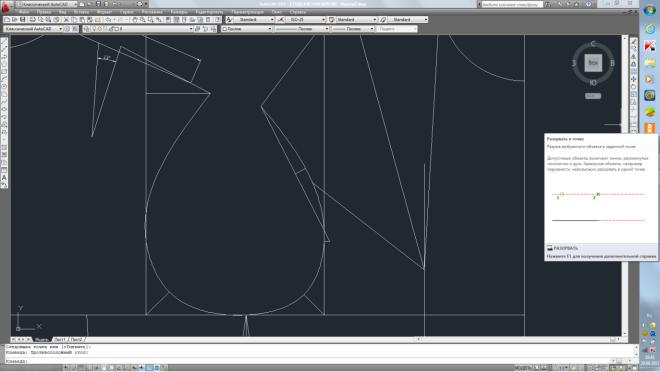Image resolution: width=660 pixels, height=372 pixels.
Task: Click the Plot (print) icon
Action: 32,20
